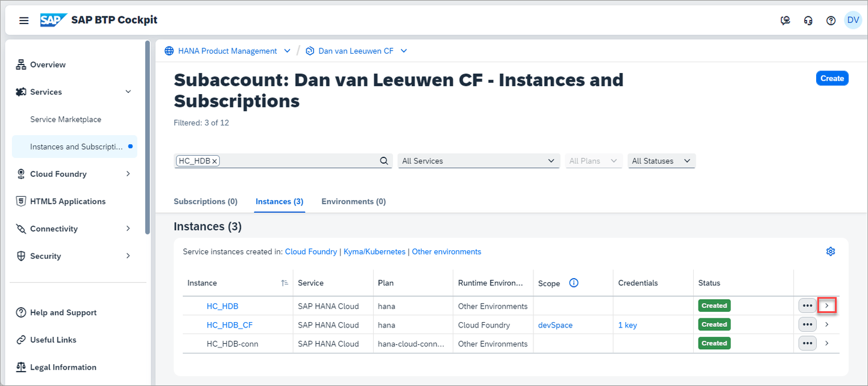Click the Plan column header
Screen dimensions: 868x386
(x=386, y=283)
